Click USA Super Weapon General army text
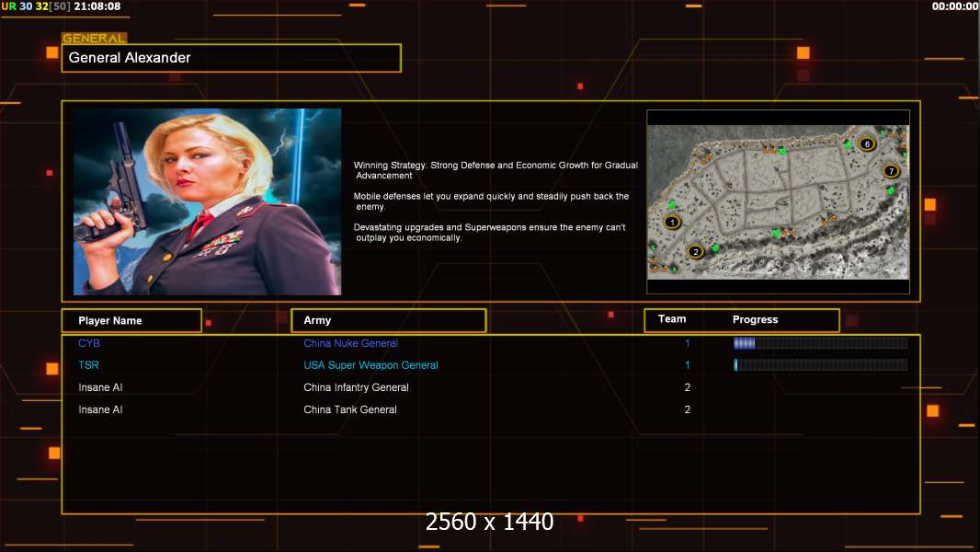 click(x=370, y=365)
